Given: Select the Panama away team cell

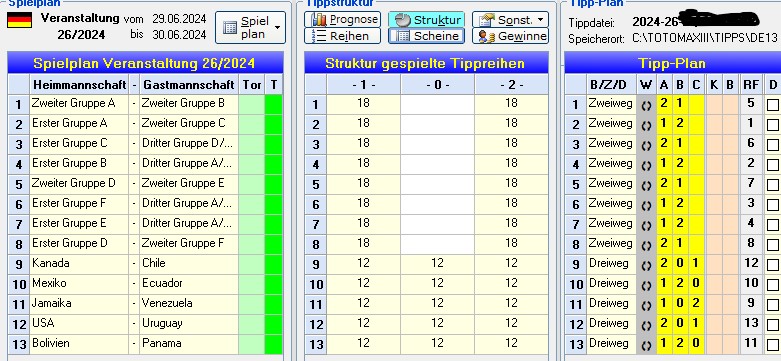Looking at the screenshot, I should click(189, 344).
